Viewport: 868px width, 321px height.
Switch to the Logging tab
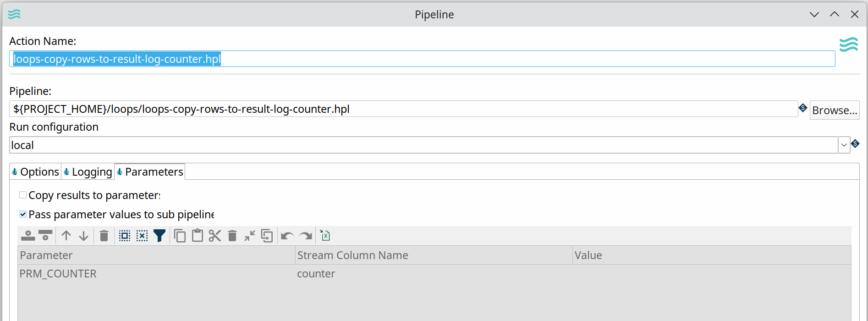pos(88,172)
